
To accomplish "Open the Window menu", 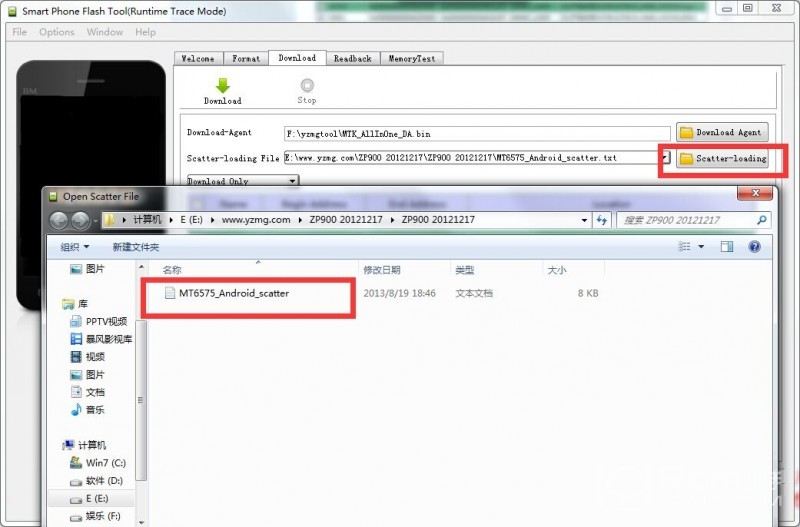I will coord(105,32).
